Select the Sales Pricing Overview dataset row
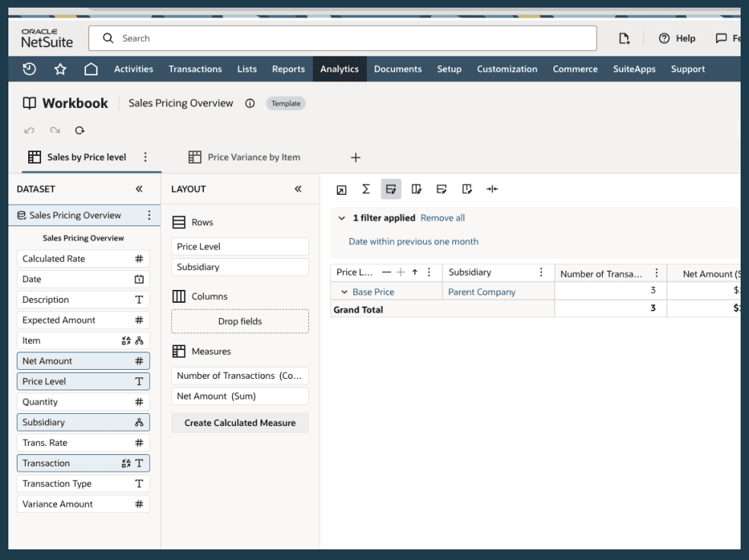 pos(84,215)
